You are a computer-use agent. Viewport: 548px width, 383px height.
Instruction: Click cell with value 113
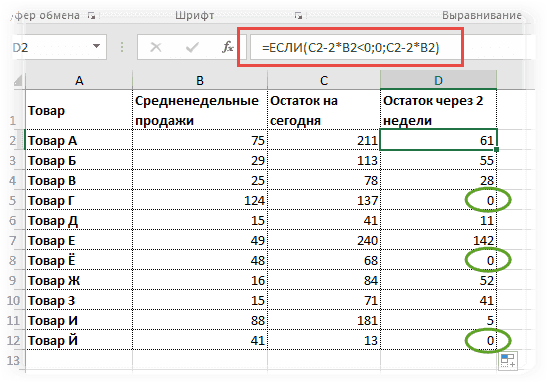click(324, 160)
